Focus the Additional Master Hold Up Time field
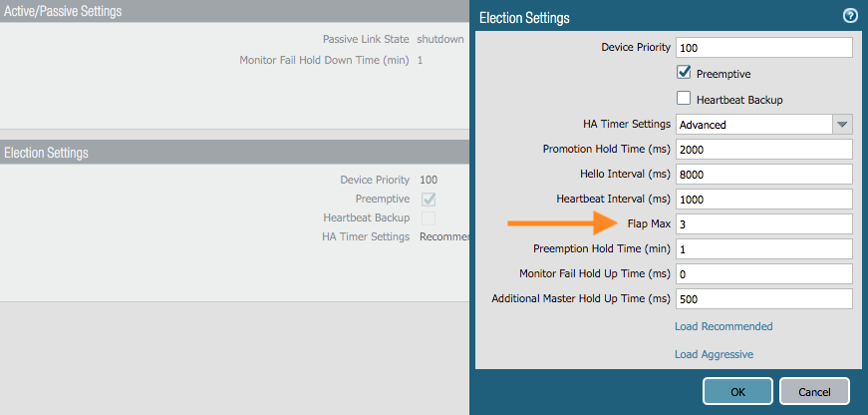This screenshot has height=415, width=868. click(763, 298)
